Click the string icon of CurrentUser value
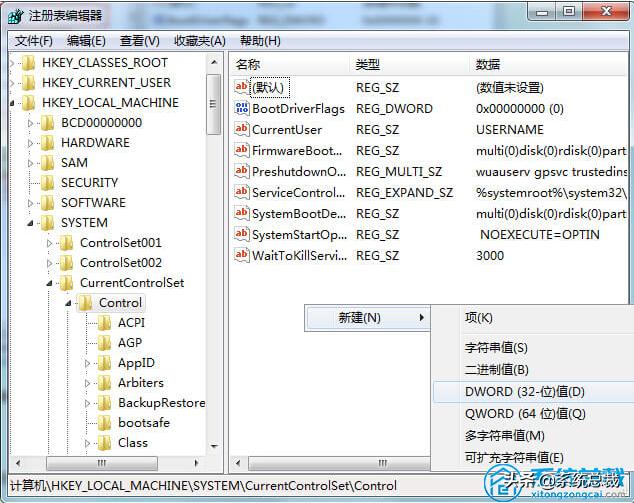This screenshot has height=503, width=634. 241,129
